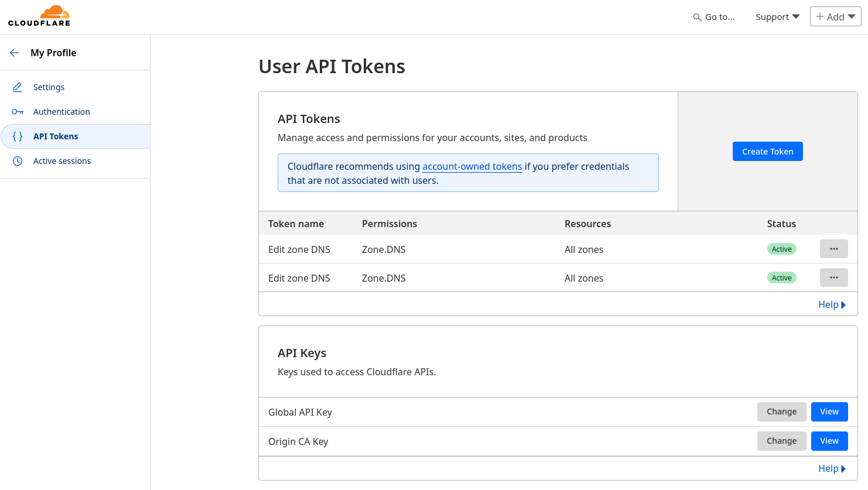This screenshot has width=868, height=490.
Task: Click the Resources column header
Action: pyautogui.click(x=587, y=224)
